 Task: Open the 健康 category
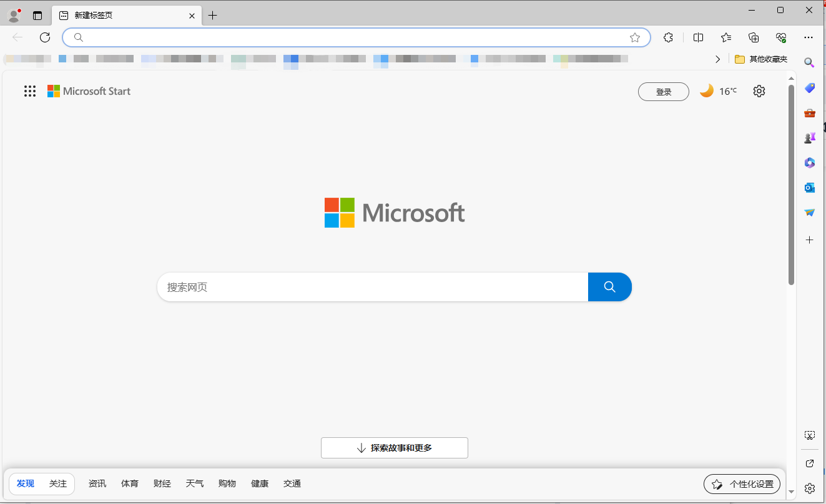(260, 483)
